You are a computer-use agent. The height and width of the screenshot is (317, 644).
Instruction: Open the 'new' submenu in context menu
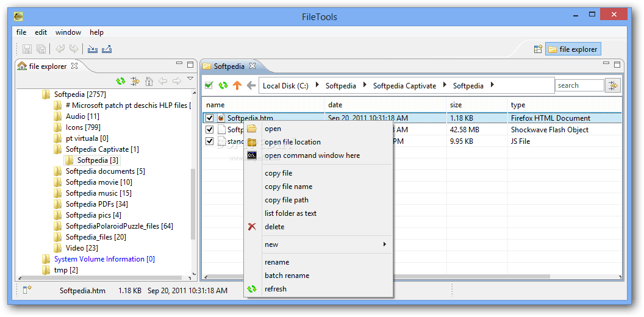tap(318, 244)
